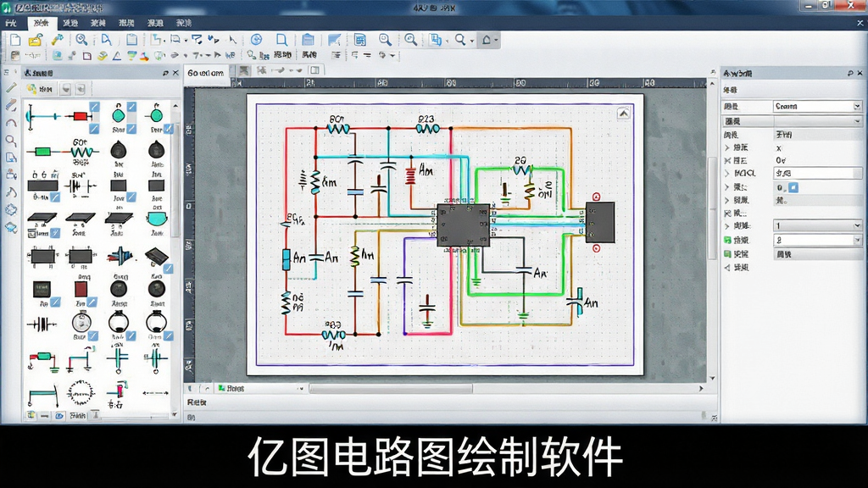
Task: Click the canvas vertical scrollbar down arrow
Action: [712, 379]
